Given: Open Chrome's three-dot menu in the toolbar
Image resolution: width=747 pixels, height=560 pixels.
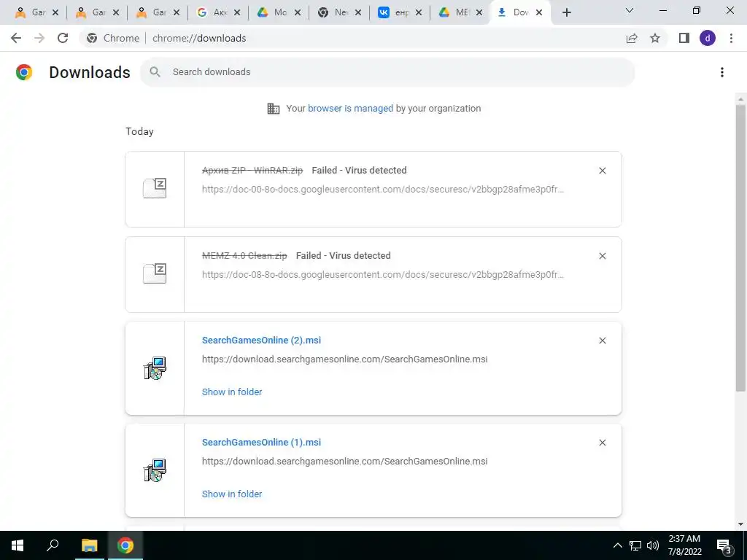Looking at the screenshot, I should 731,38.
